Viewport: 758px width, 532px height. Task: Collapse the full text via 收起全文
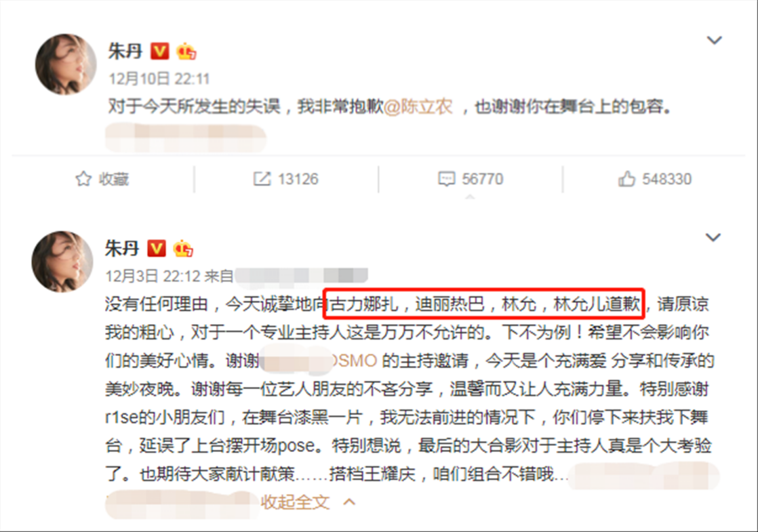point(308,502)
